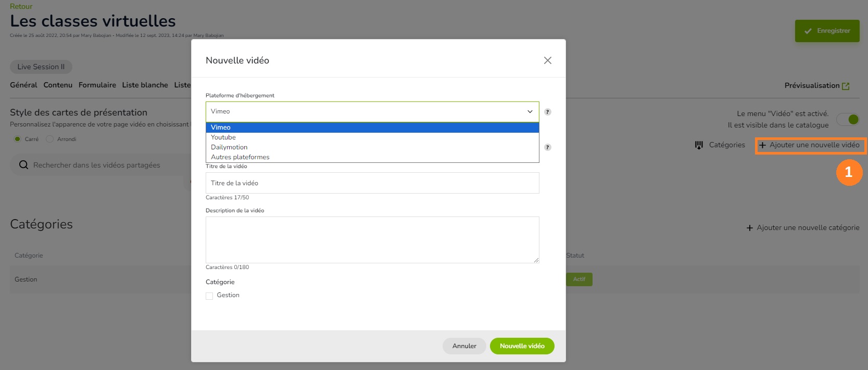Select the Arrondi radio button
This screenshot has height=370, width=868.
[50, 139]
